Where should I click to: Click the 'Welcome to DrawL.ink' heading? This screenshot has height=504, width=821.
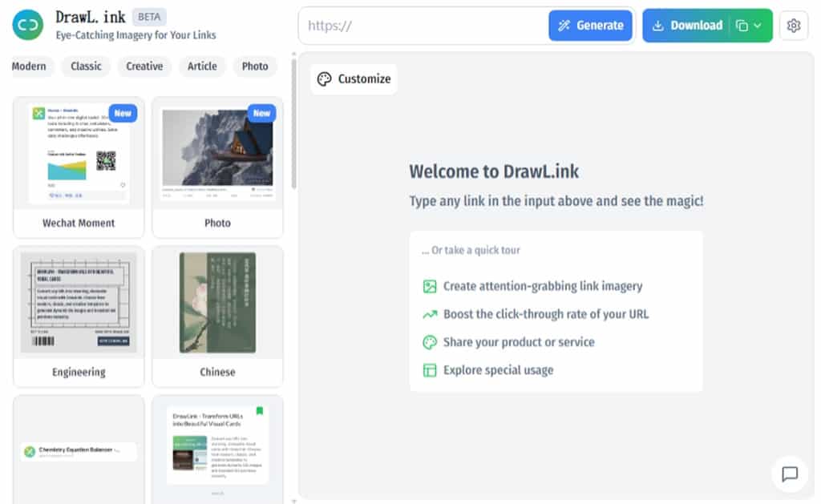pos(494,171)
